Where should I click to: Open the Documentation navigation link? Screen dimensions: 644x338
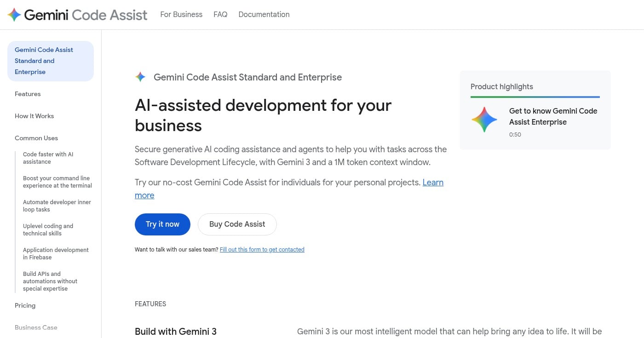(264, 14)
